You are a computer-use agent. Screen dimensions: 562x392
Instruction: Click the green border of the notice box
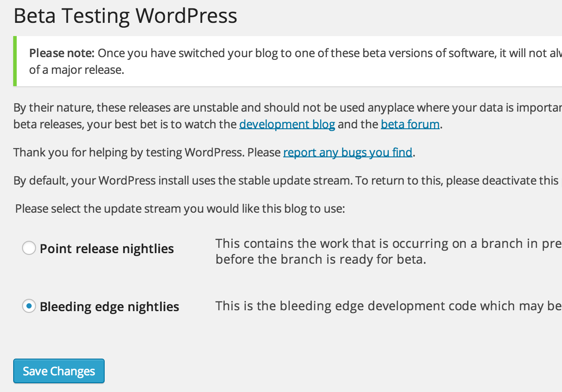15,61
